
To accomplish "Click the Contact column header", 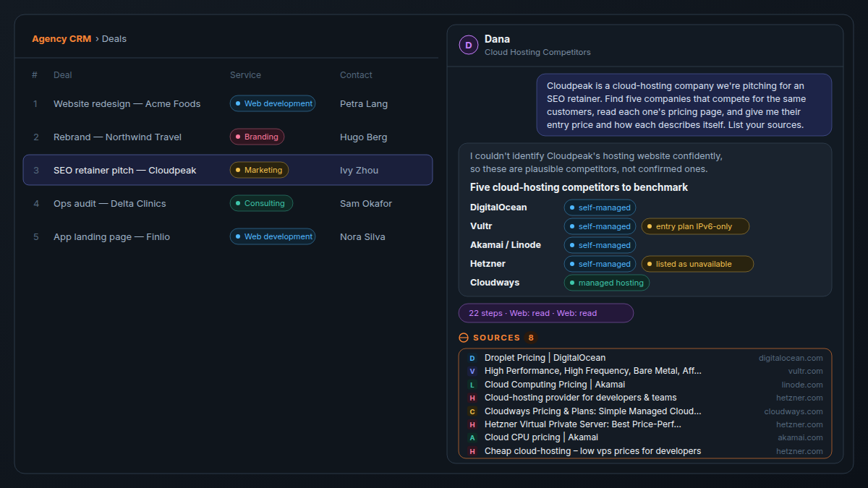I will click(356, 75).
